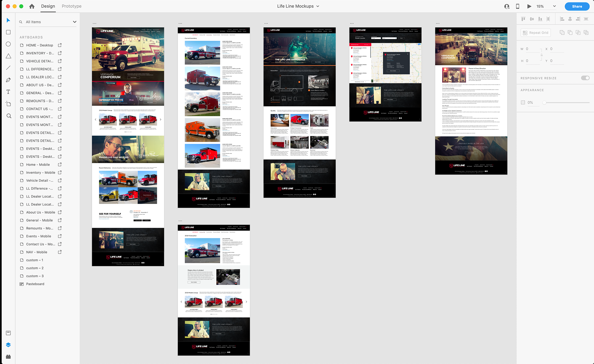Screen dimensions: 594x364
Task: Select the Rectangle tool
Action: click(8, 32)
